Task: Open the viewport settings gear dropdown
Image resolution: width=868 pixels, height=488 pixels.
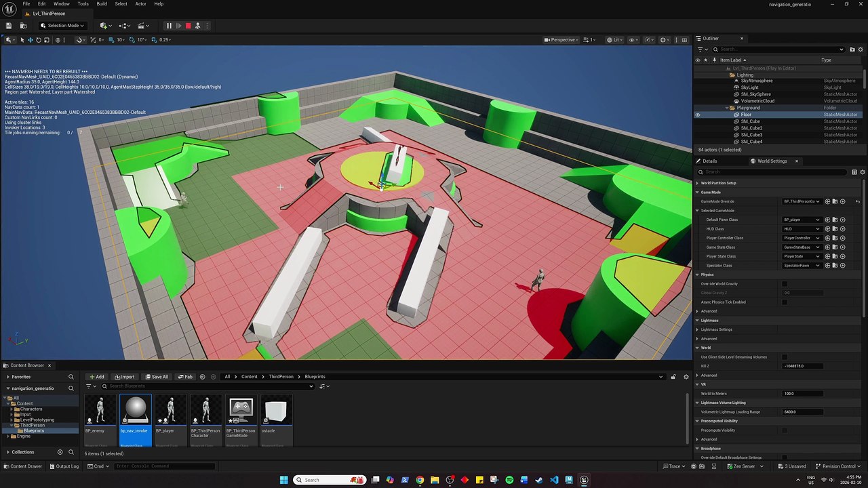Action: tap(666, 40)
